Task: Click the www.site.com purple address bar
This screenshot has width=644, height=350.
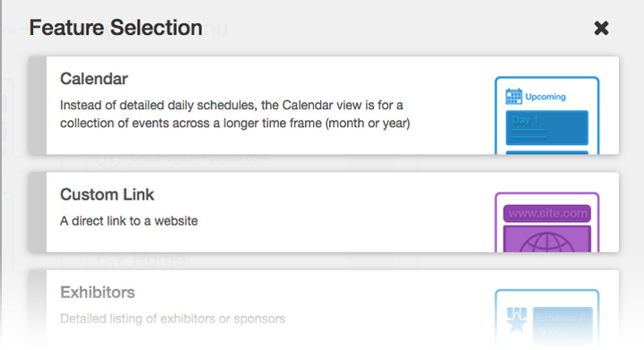Action: pos(547,214)
